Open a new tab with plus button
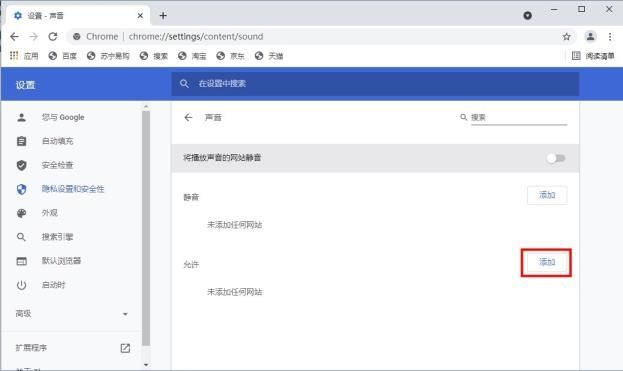The width and height of the screenshot is (623, 371). [163, 15]
